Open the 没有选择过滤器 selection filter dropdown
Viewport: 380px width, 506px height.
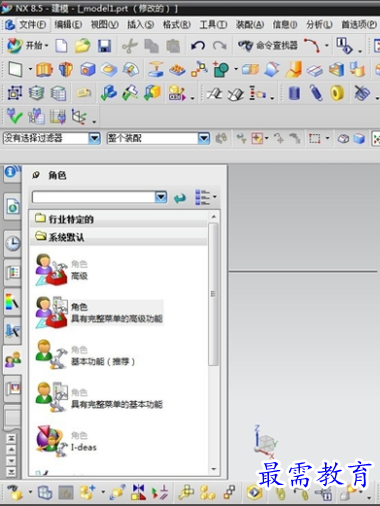94,138
